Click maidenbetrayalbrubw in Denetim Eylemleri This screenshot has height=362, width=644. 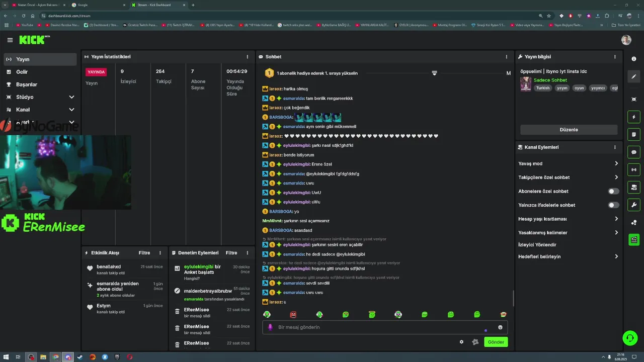[208, 291]
